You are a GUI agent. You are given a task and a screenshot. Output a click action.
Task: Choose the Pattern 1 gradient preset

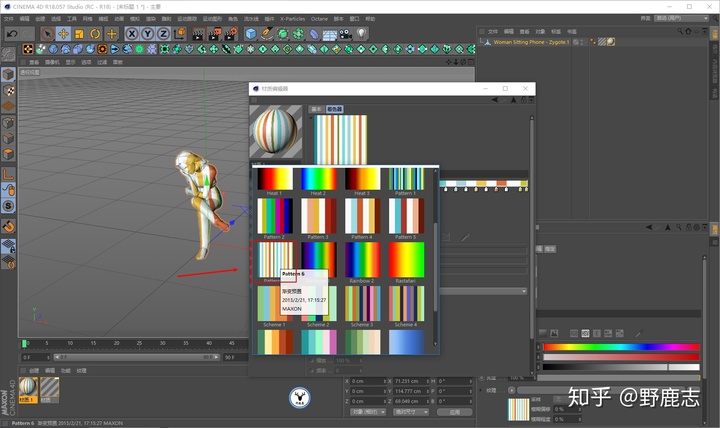406,181
